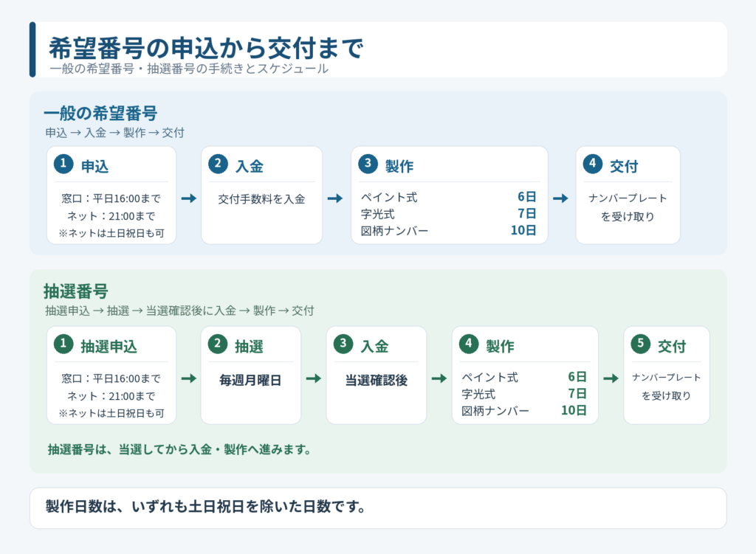Click the "入金" step heading in 一般の希望番号
Viewport: 756px width, 554px height.
250,167
